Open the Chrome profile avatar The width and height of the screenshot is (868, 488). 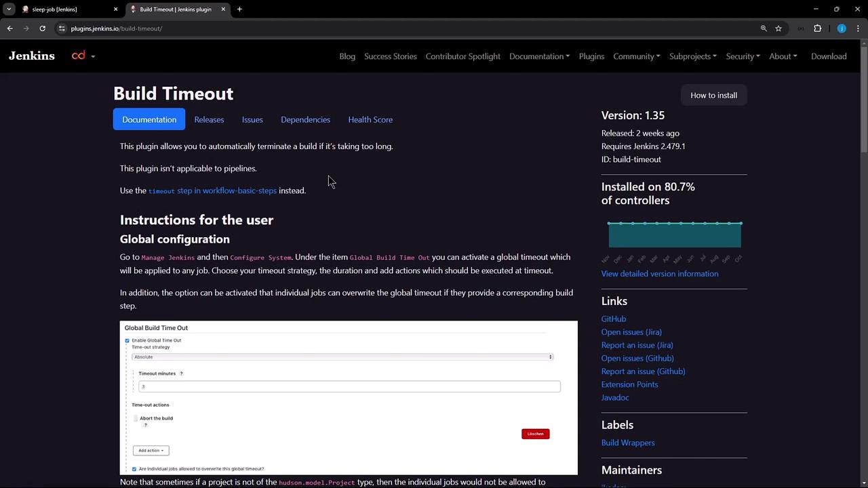point(842,28)
